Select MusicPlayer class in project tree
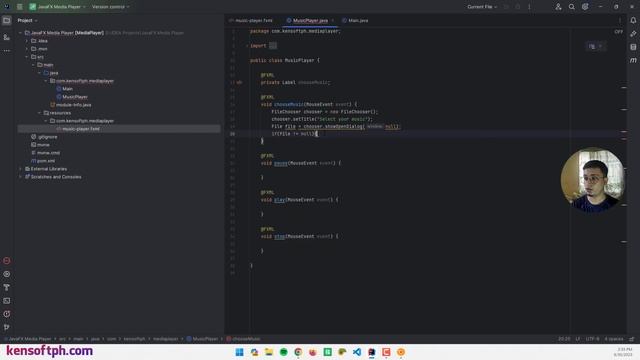The height and width of the screenshot is (360, 640). coord(75,97)
